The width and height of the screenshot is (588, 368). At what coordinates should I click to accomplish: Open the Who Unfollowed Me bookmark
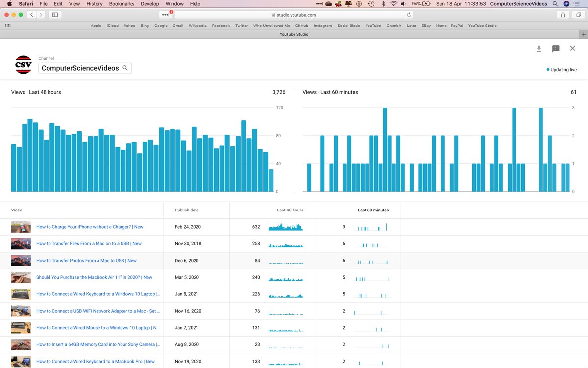[x=271, y=26]
